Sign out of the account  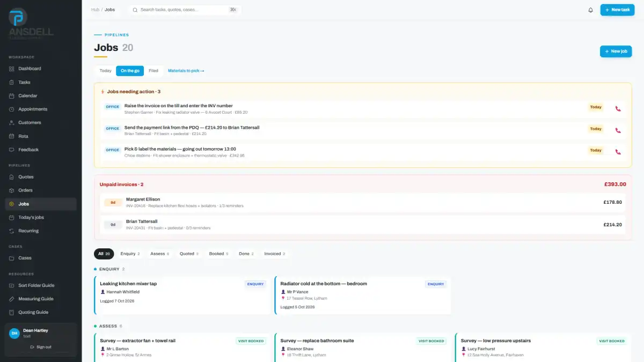41,347
